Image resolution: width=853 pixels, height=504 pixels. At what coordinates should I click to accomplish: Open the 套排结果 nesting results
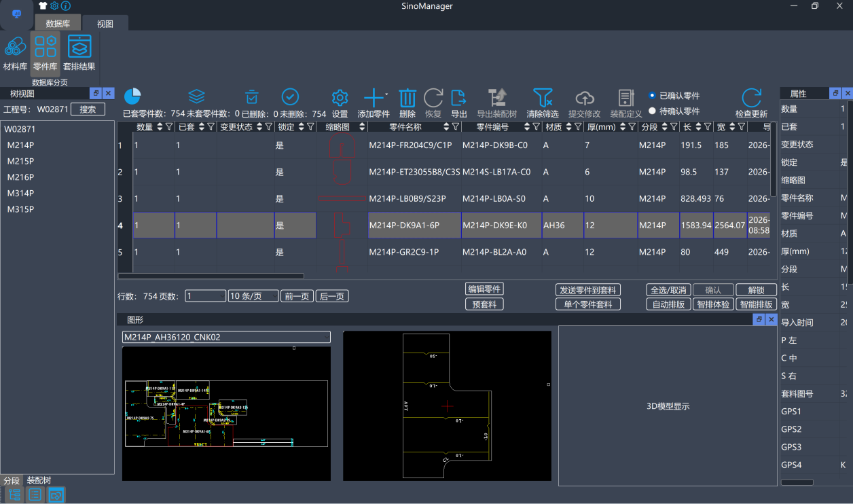(79, 53)
